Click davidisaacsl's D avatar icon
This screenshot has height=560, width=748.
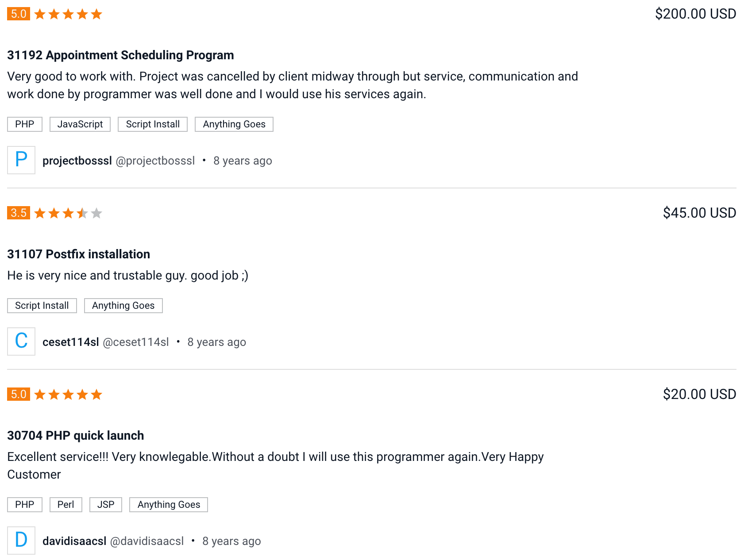point(21,541)
